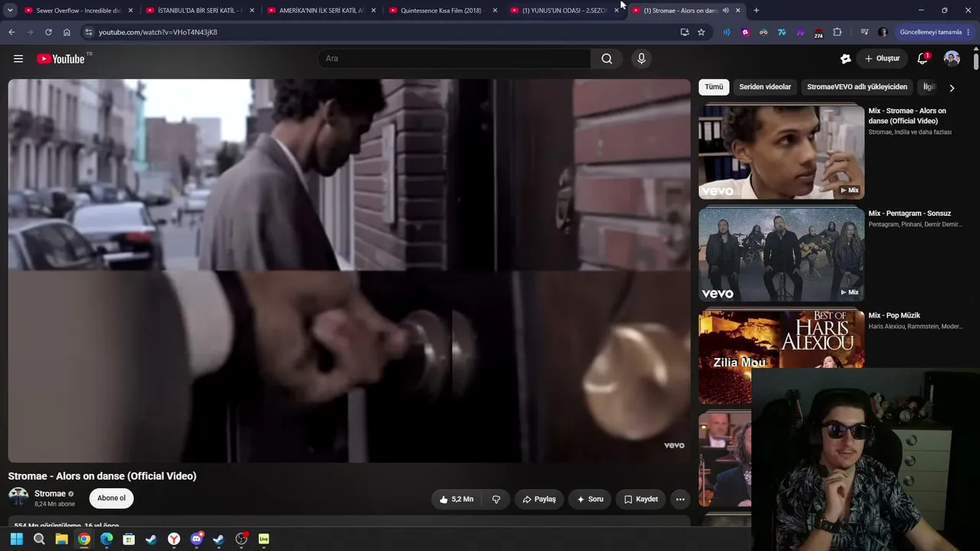Image resolution: width=980 pixels, height=551 pixels.
Task: Open the Windows Start menu
Action: pos(17,539)
